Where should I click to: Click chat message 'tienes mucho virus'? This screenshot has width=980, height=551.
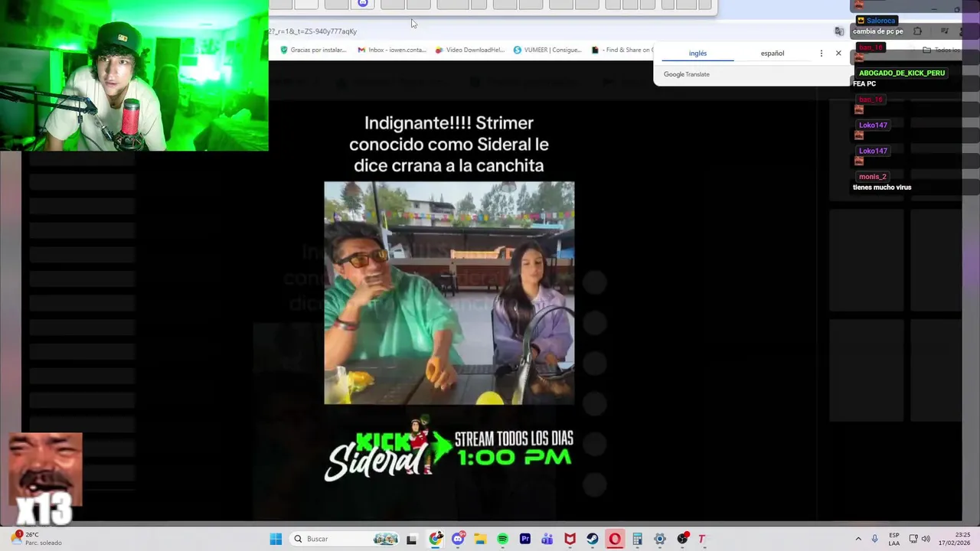(x=882, y=187)
